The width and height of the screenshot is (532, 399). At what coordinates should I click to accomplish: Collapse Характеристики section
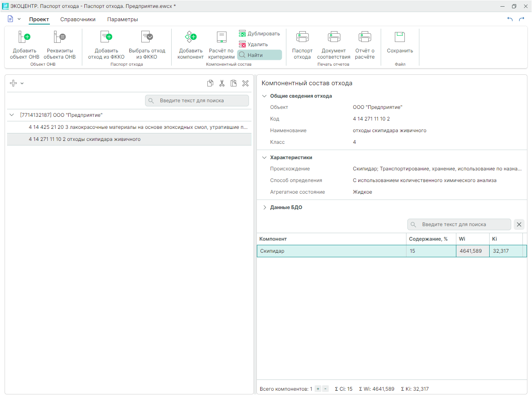pyautogui.click(x=264, y=158)
